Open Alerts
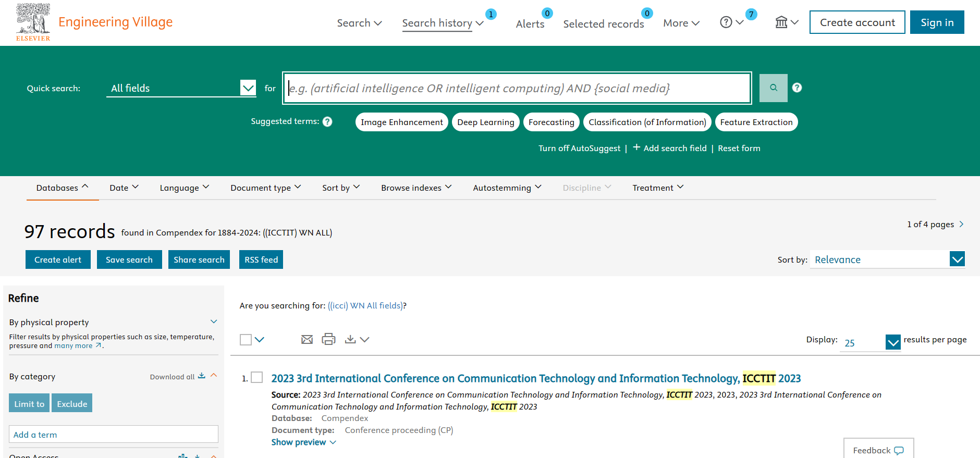 click(x=530, y=24)
